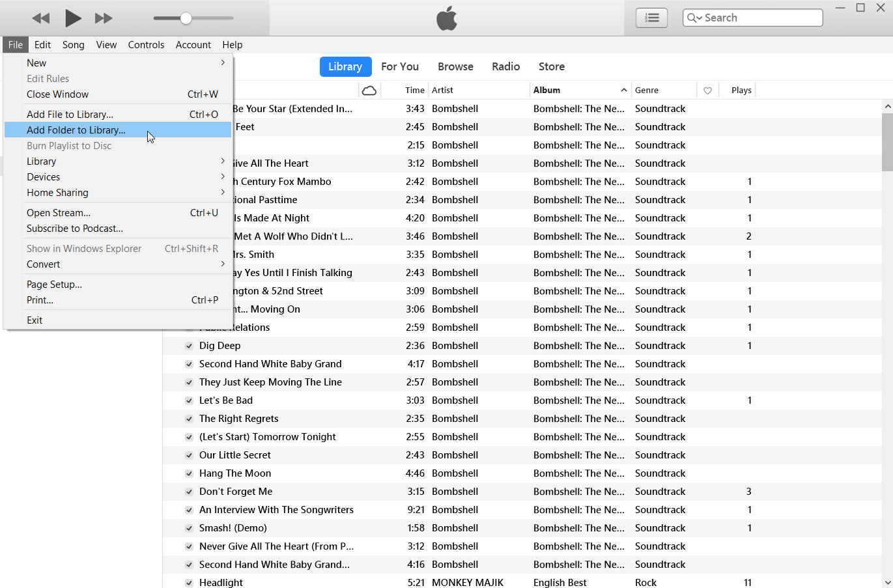Choose Add File to Library
The width and height of the screenshot is (893, 588).
tap(118, 115)
